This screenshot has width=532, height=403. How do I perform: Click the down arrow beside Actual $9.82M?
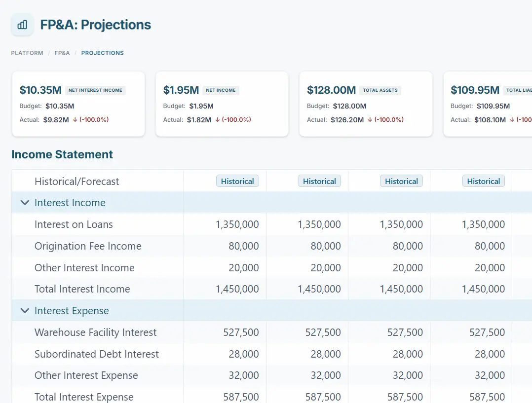(x=75, y=120)
